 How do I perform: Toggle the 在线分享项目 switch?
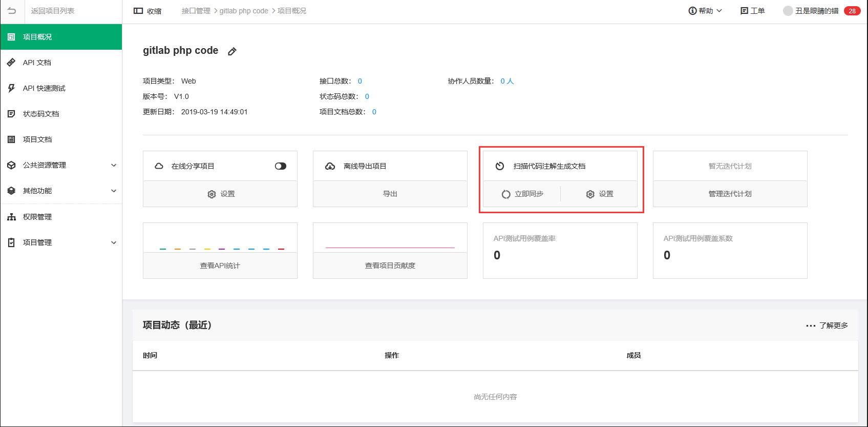pos(281,166)
